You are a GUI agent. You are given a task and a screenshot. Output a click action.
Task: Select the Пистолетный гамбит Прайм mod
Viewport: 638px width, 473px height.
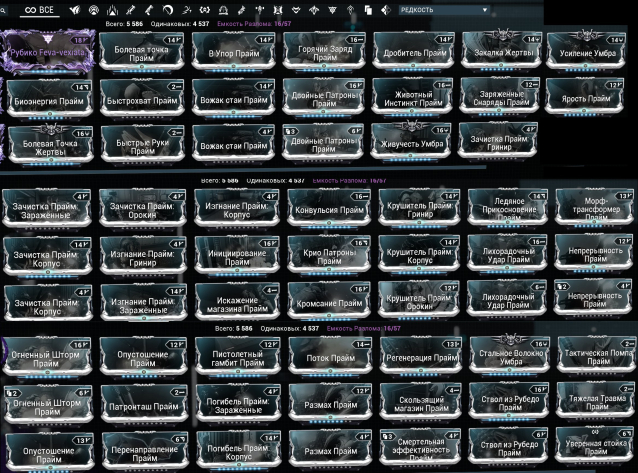tap(238, 356)
